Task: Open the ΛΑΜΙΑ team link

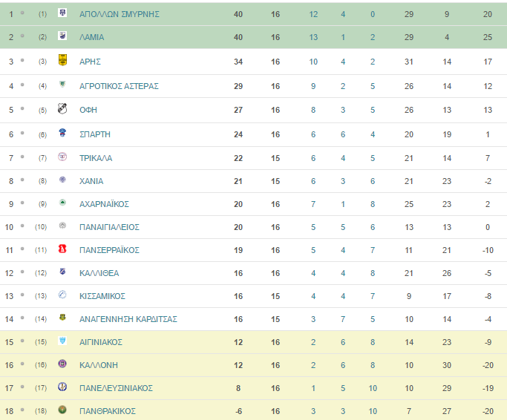Action: pos(92,38)
